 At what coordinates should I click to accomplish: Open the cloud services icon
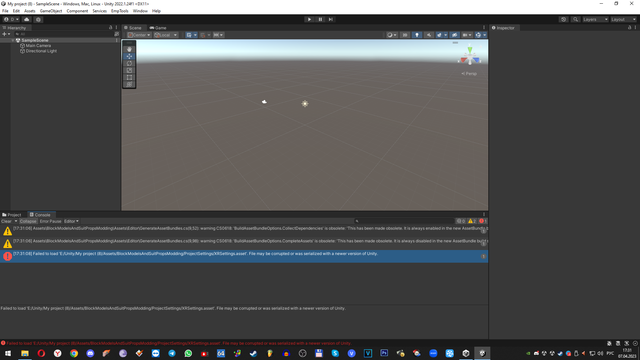pos(27,19)
